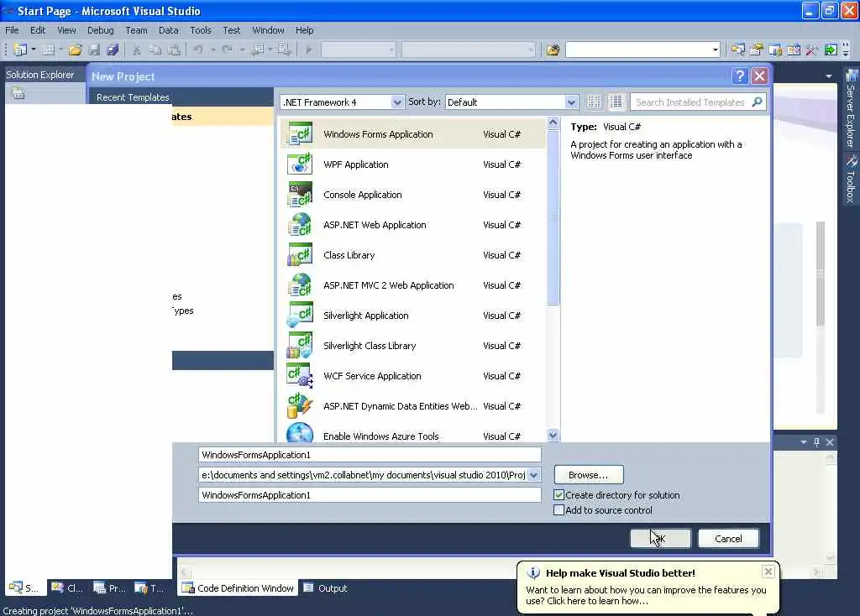Click the Save icon in toolbar
Viewport: 860px width, 616px height.
[x=94, y=50]
